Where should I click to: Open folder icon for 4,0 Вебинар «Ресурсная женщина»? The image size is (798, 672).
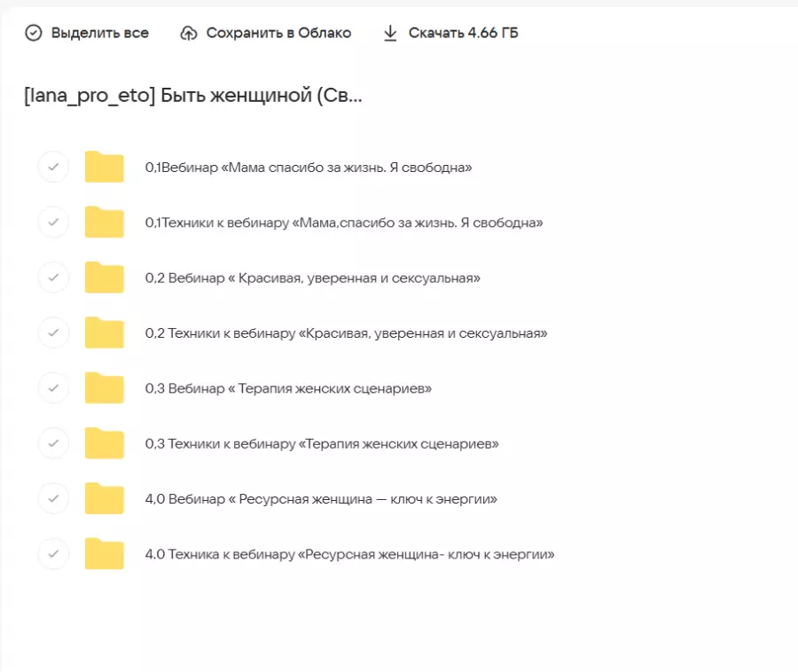(105, 499)
